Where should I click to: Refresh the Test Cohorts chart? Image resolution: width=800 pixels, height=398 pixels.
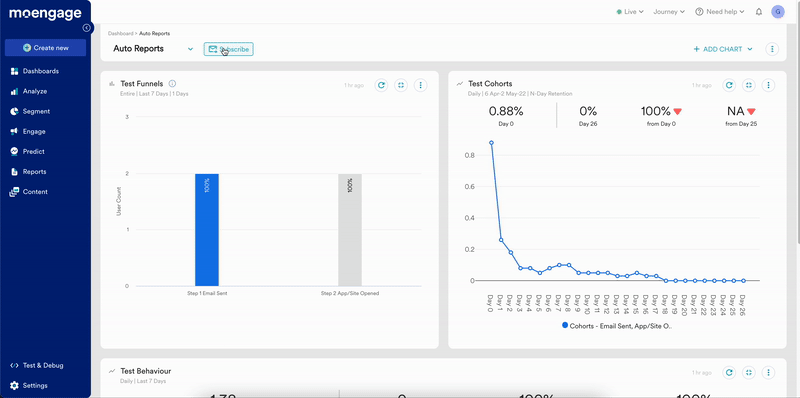point(730,85)
